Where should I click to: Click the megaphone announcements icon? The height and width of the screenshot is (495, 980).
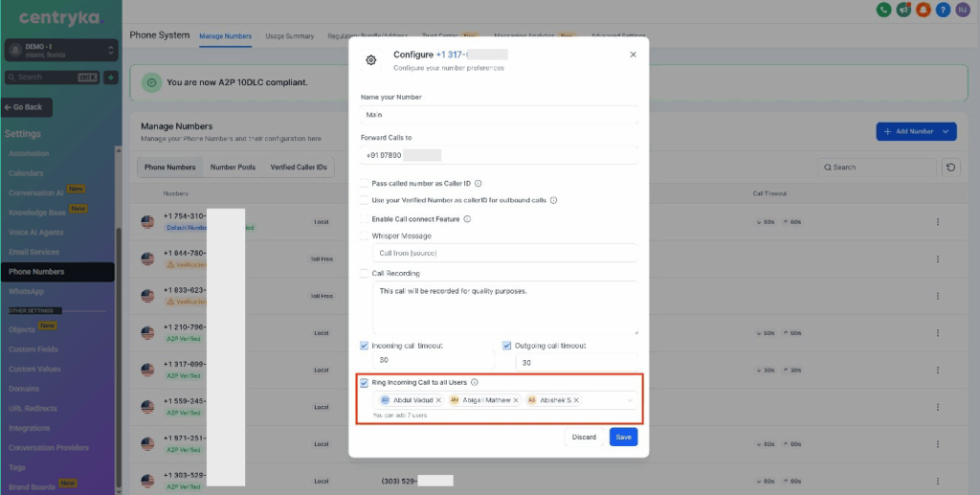(x=902, y=11)
